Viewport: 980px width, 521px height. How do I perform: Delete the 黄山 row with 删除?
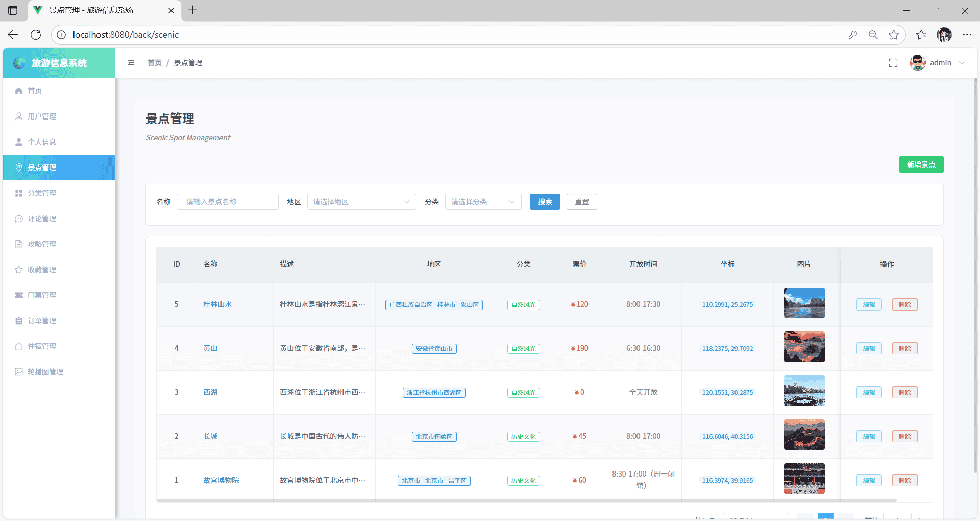pyautogui.click(x=904, y=348)
